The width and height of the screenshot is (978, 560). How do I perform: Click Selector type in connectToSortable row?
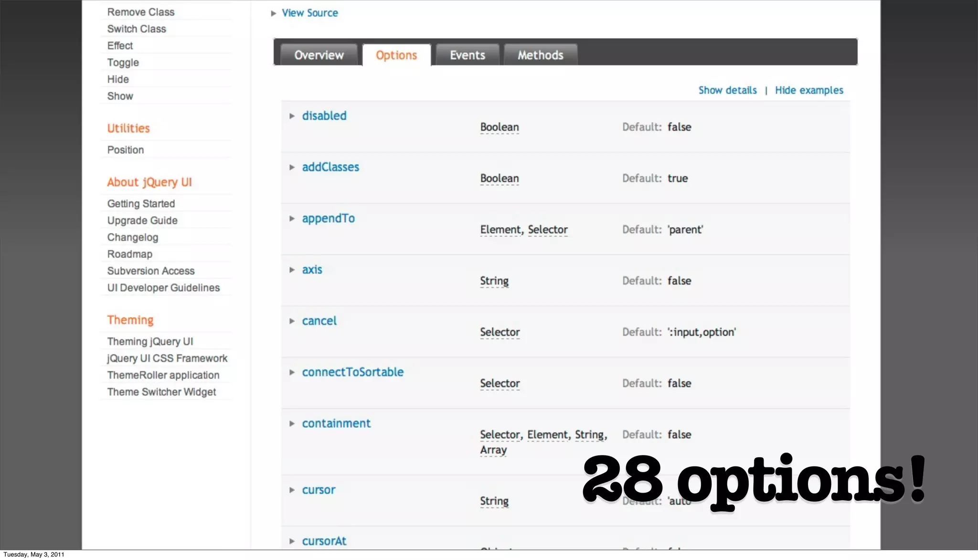500,383
